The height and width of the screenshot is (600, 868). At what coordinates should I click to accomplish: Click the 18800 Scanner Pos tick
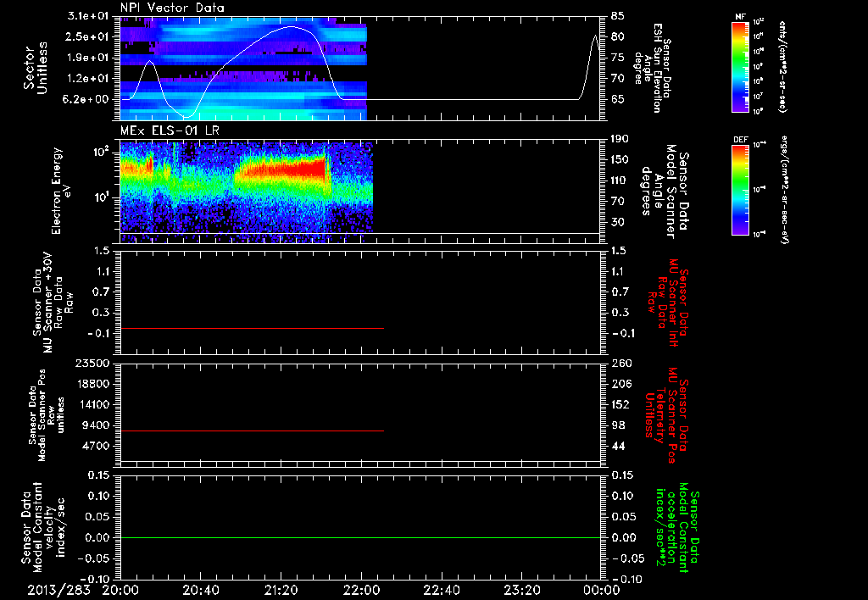point(92,384)
